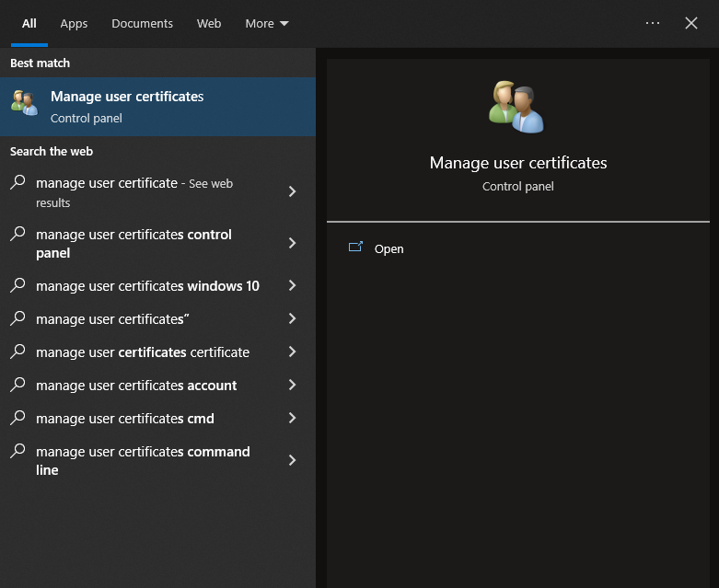This screenshot has height=588, width=719.
Task: Open the three-dot options menu
Action: [x=653, y=23]
